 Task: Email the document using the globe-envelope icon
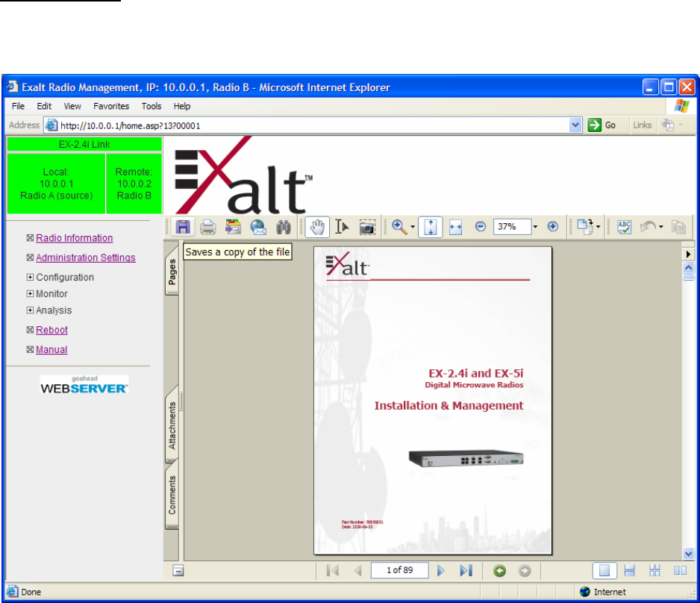[x=258, y=227]
